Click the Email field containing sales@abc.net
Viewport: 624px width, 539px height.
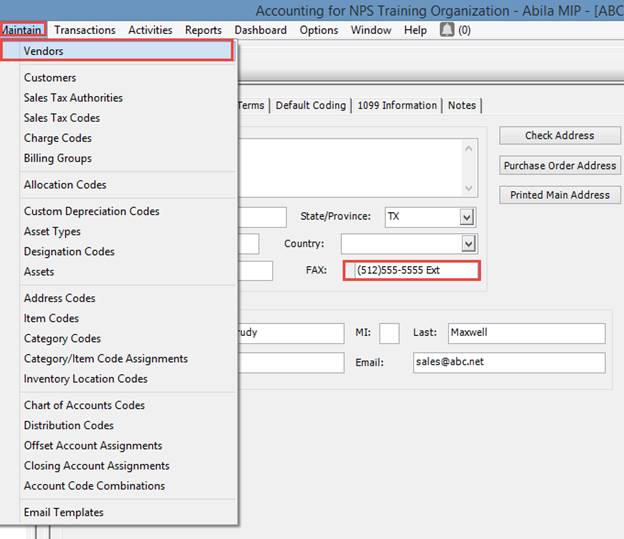(x=508, y=362)
